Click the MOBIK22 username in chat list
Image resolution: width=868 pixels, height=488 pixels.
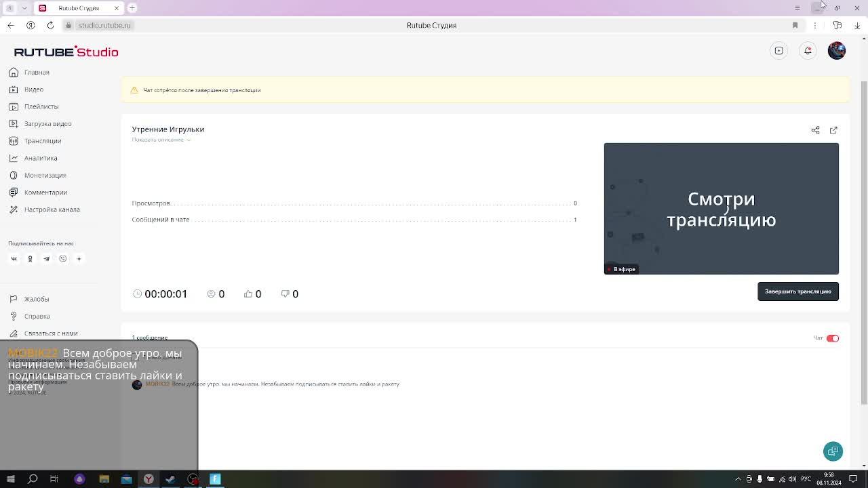pyautogui.click(x=157, y=384)
